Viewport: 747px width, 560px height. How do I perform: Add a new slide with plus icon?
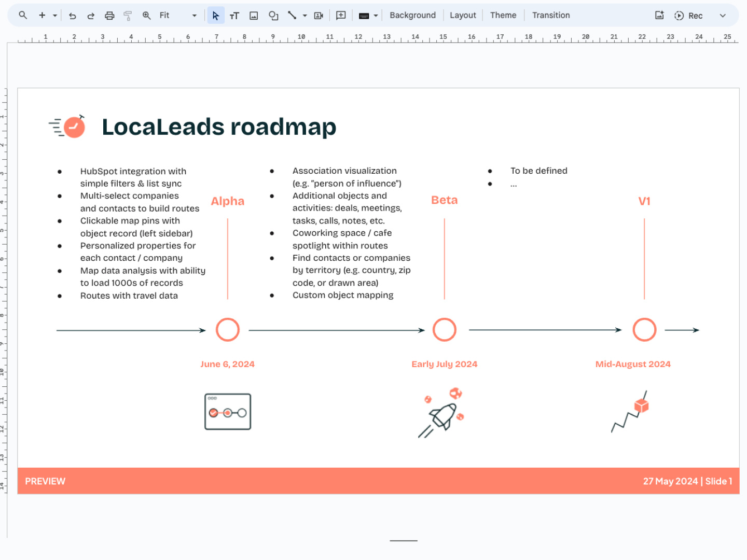42,15
